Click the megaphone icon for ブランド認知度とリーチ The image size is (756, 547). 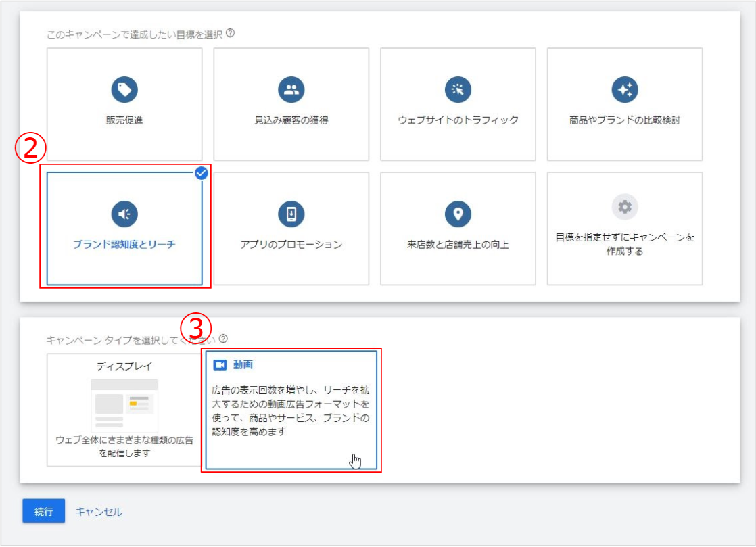tap(124, 214)
